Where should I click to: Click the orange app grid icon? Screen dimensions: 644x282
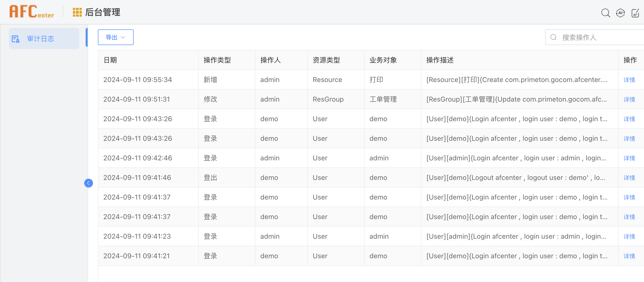77,12
